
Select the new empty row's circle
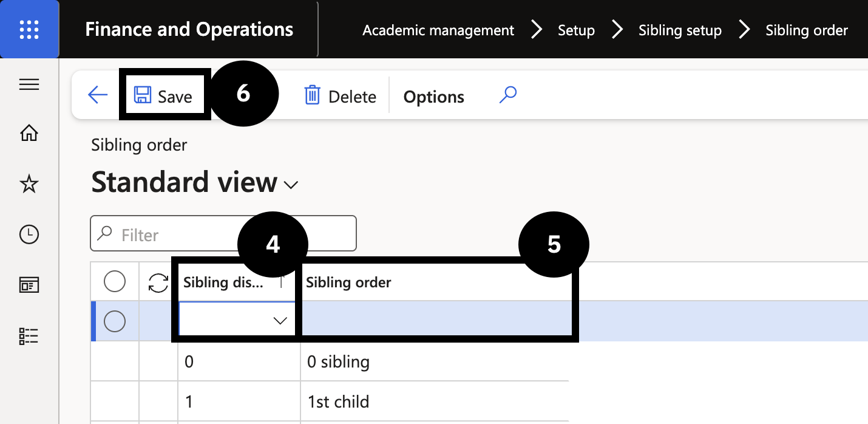tap(115, 321)
